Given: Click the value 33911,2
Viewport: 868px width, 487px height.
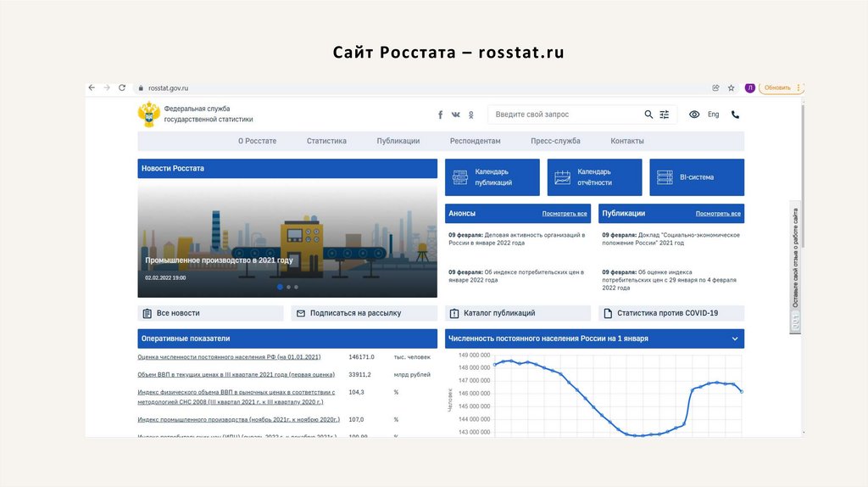Looking at the screenshot, I should coord(359,374).
